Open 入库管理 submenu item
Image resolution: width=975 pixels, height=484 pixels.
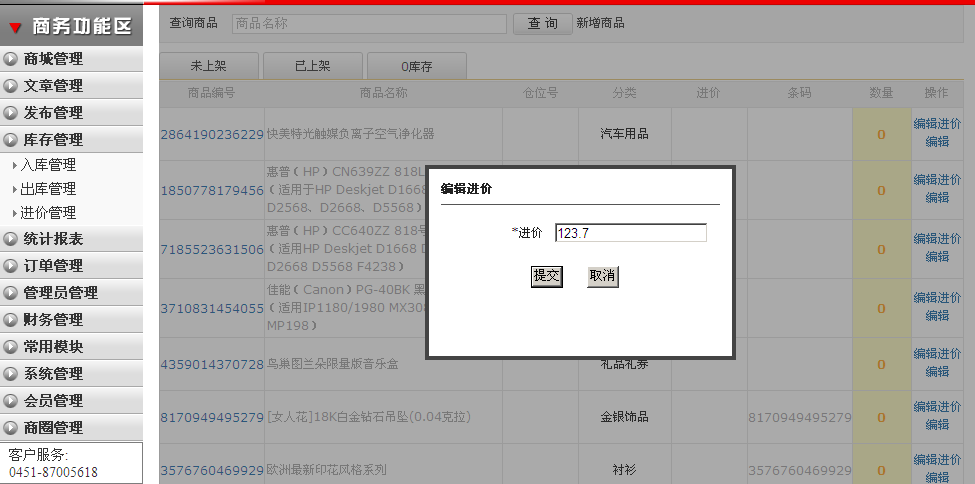[x=48, y=165]
